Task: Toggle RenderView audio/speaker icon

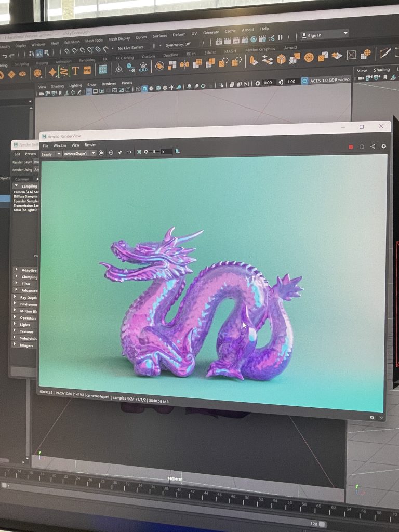Action: coord(373,146)
